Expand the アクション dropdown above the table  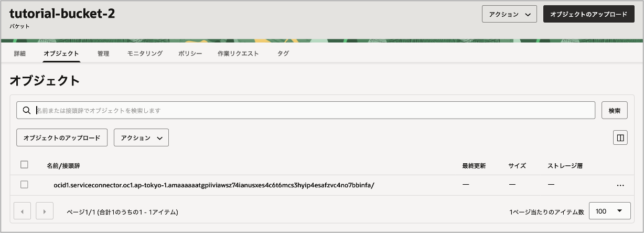141,138
